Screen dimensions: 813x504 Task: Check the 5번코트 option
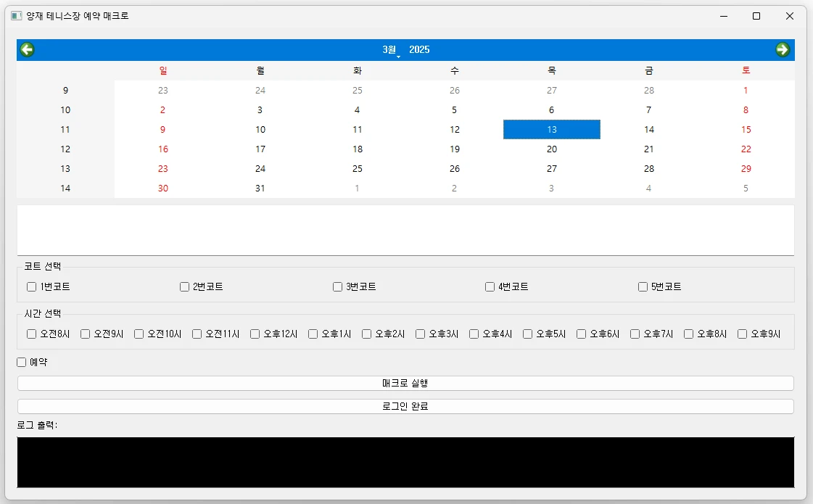643,286
